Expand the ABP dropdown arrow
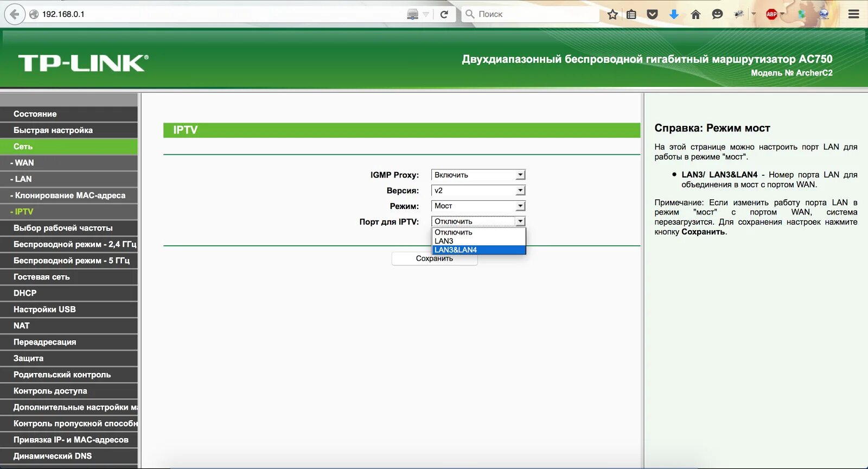This screenshot has width=868, height=469. (782, 14)
